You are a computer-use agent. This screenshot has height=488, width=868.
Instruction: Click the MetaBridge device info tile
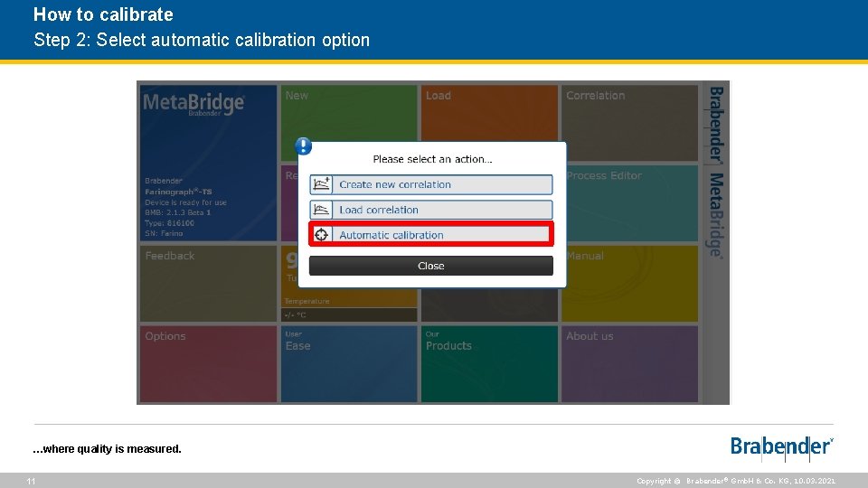click(x=208, y=163)
